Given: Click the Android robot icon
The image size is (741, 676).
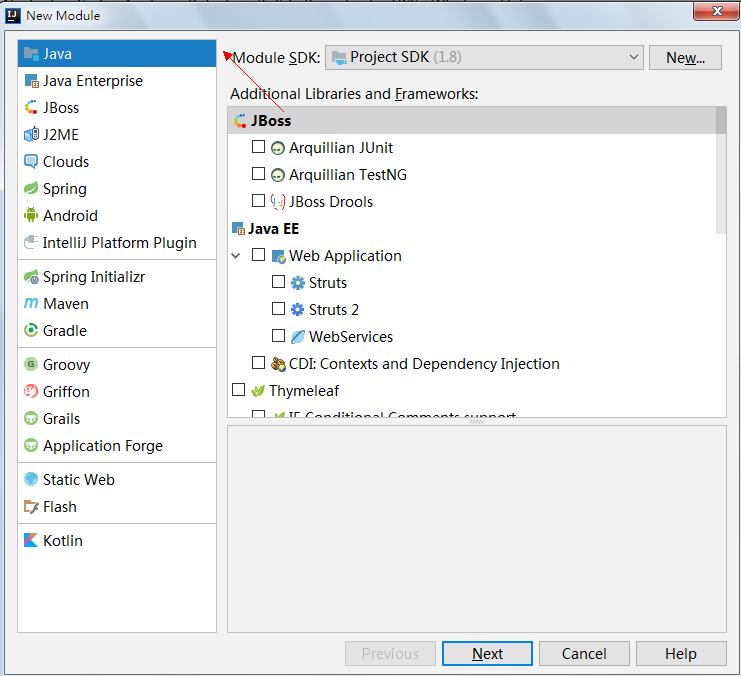Looking at the screenshot, I should [31, 216].
